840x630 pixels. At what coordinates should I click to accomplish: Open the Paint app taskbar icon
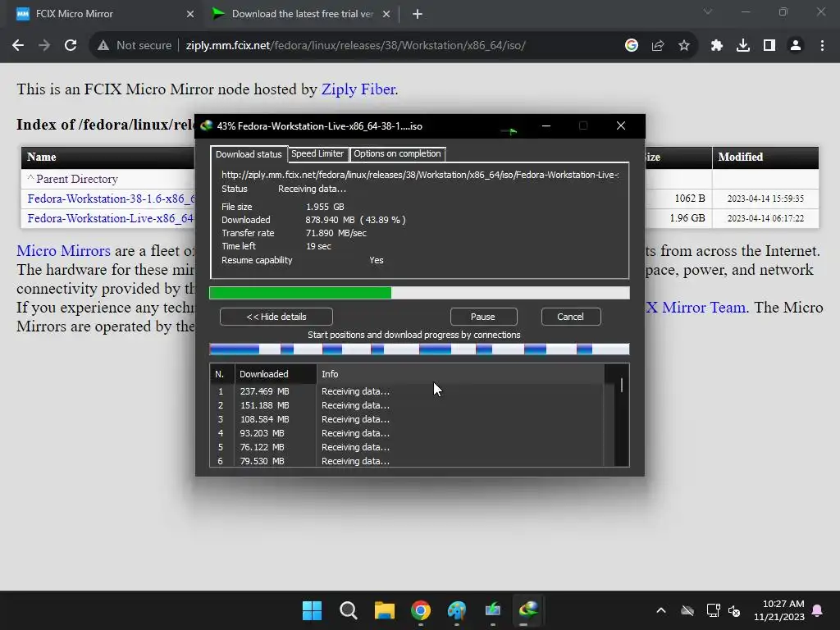[x=456, y=610]
